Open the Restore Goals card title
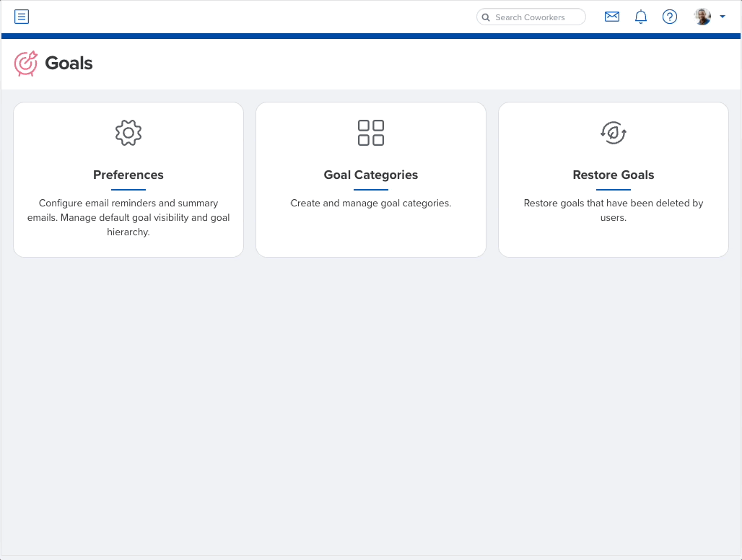 pos(614,175)
